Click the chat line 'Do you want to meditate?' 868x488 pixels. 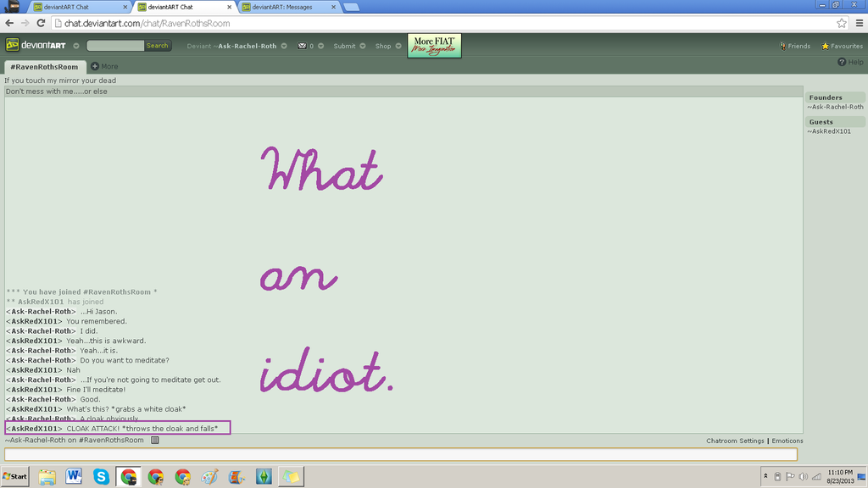[x=125, y=360]
